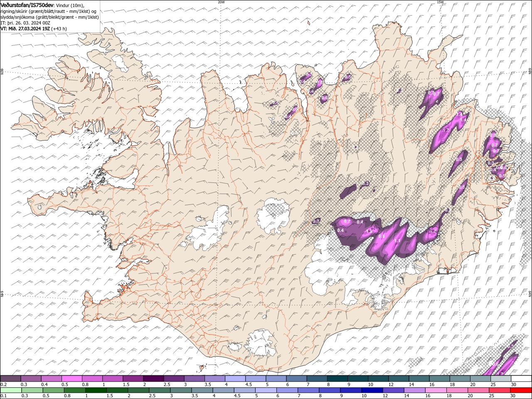Select top-row swatch between 1.5 and 2
Screen dimensions: 532x399
tap(133, 378)
